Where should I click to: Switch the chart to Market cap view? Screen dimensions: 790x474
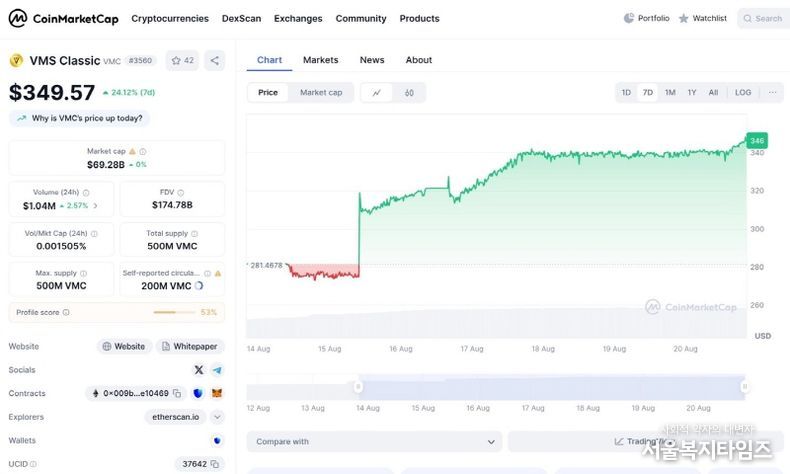[321, 92]
